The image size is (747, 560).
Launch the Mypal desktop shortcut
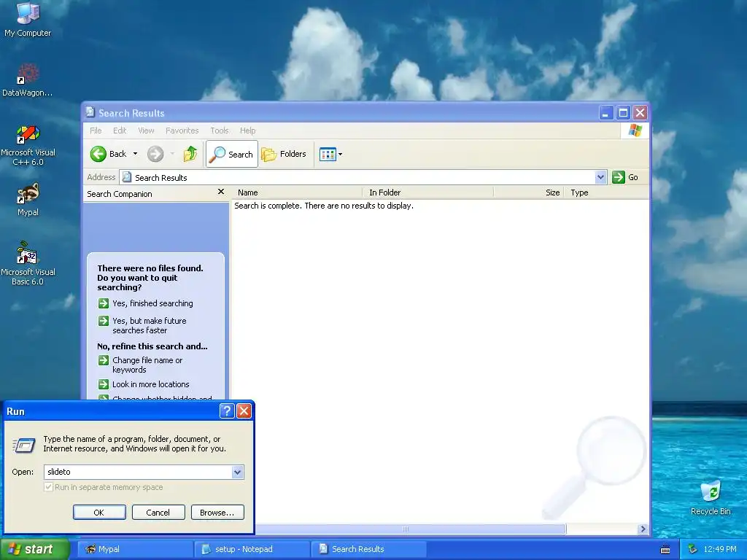28,200
